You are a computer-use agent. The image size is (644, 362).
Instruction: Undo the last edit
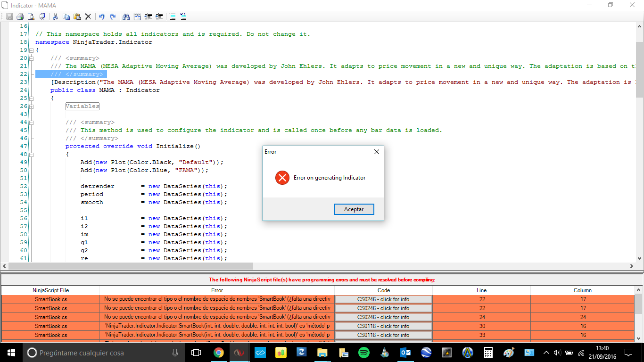tap(101, 16)
